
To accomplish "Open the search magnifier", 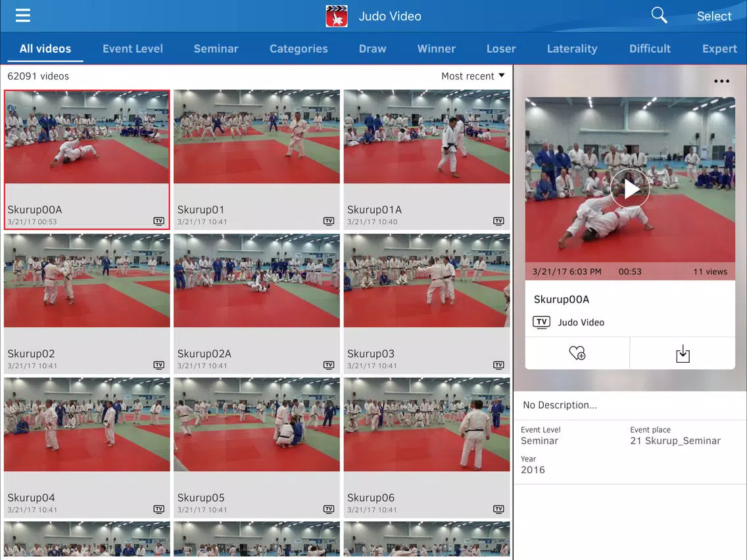I will point(659,15).
